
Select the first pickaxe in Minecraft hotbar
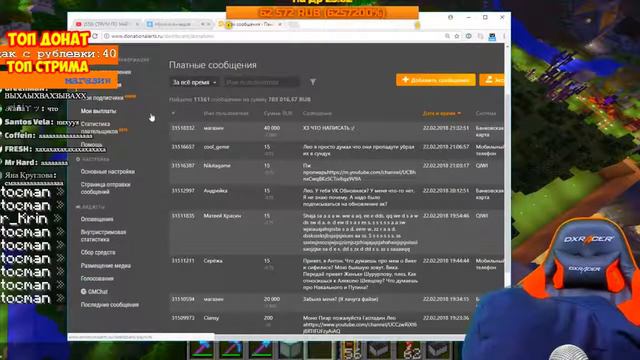(x=202, y=350)
